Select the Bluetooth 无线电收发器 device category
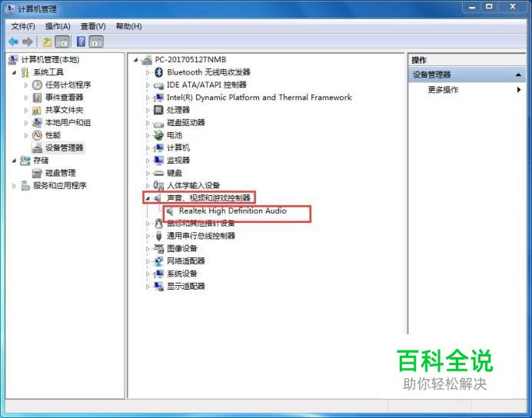Image resolution: width=532 pixels, height=418 pixels. [x=208, y=72]
